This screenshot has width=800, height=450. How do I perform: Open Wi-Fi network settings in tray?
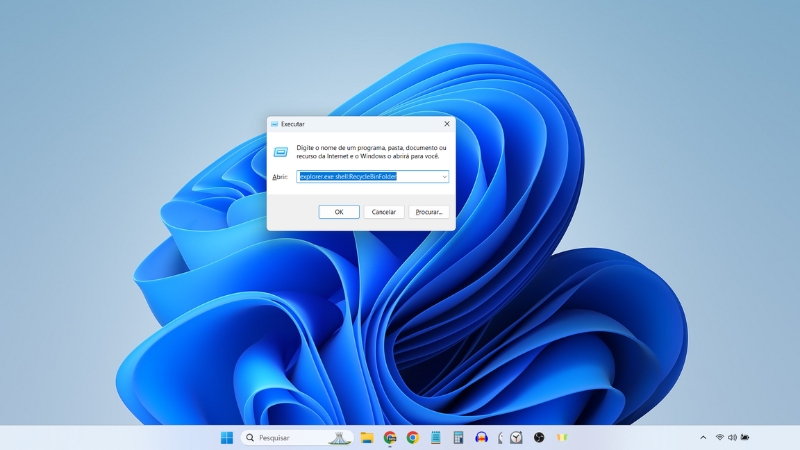pos(719,438)
